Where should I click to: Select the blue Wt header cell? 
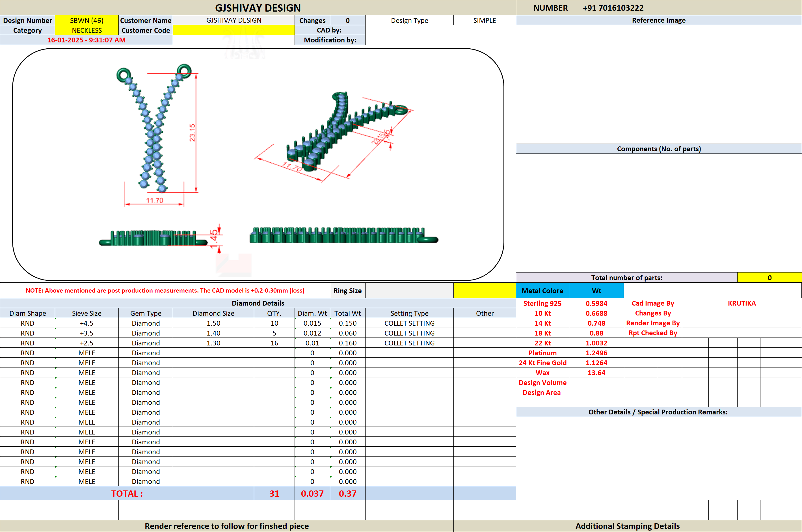[x=596, y=290]
